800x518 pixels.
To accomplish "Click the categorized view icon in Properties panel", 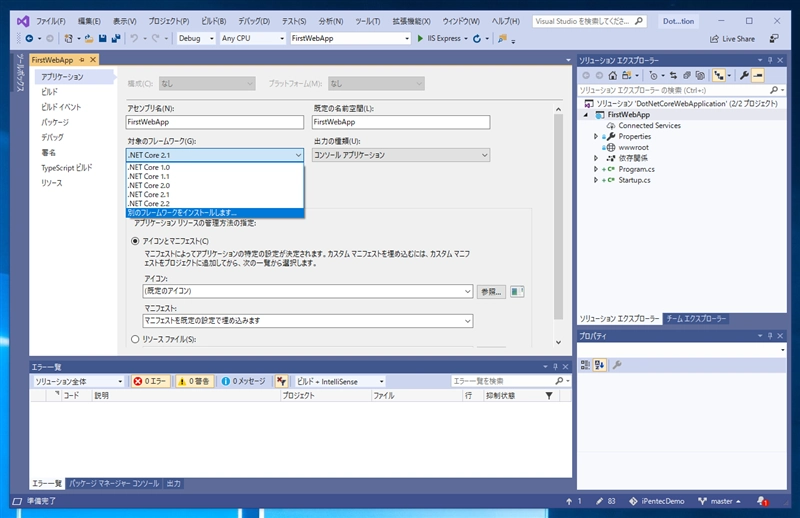I will point(585,365).
